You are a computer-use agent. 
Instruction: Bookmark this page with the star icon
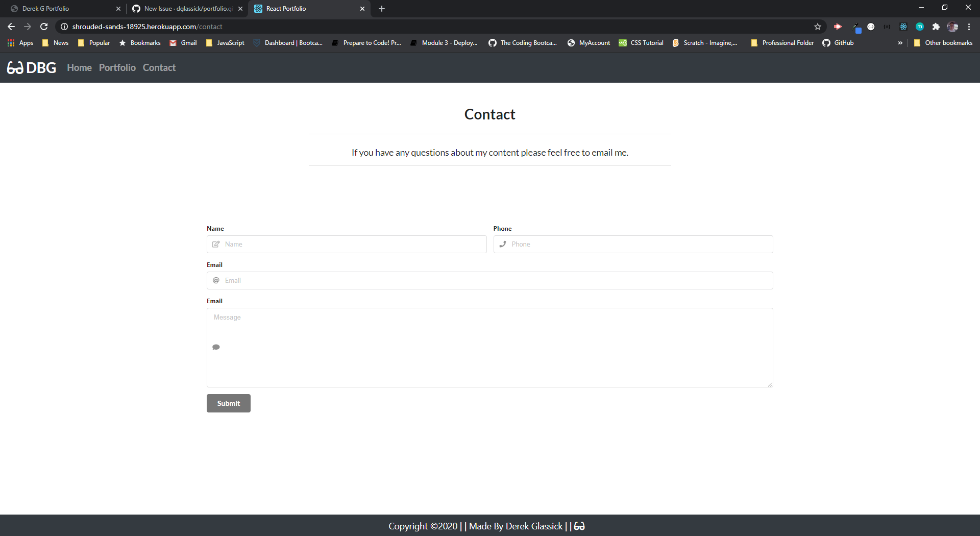[818, 27]
